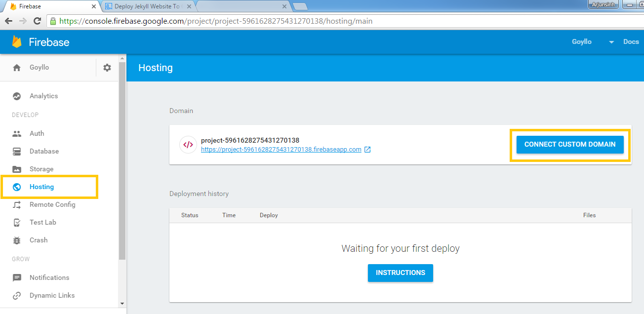Click the code brackets domain icon
The height and width of the screenshot is (314, 644).
click(188, 145)
